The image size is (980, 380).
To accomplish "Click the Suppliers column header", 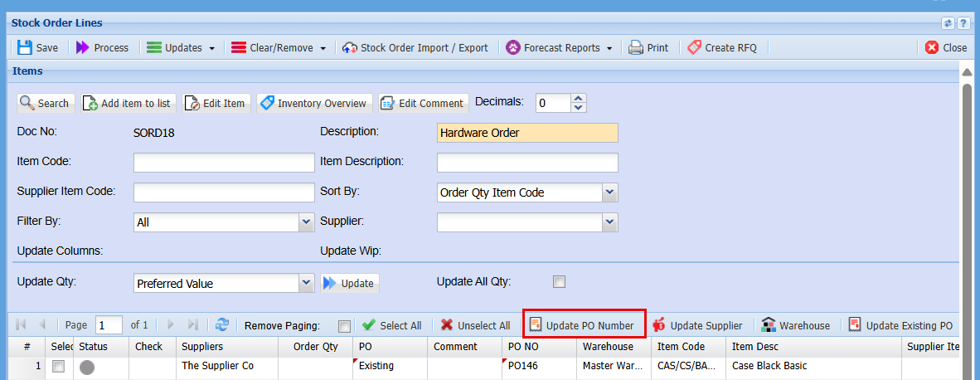I will tap(227, 346).
